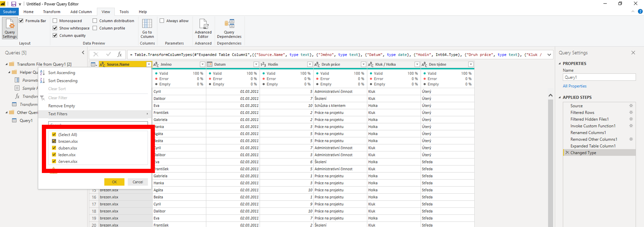Image resolution: width=644 pixels, height=227 pixels.
Task: Uncheck duben.xlsx in filter list
Action: click(x=54, y=148)
